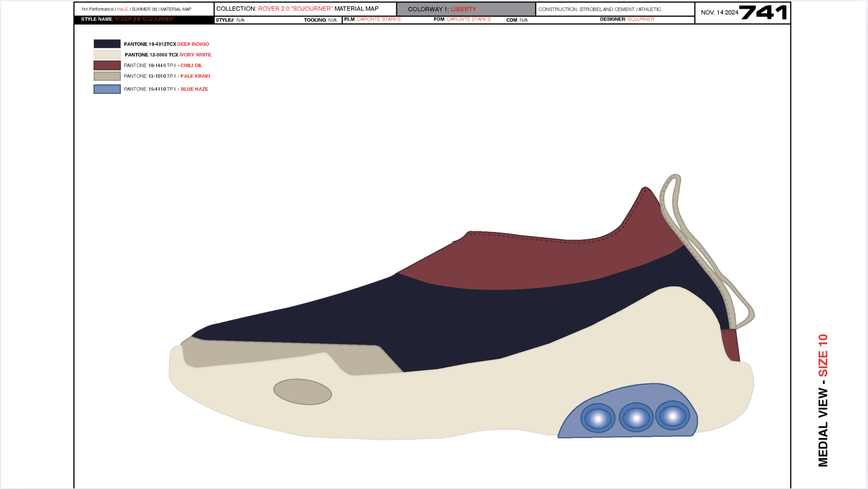
Task: Click the COLLECTION title text
Action: point(297,9)
